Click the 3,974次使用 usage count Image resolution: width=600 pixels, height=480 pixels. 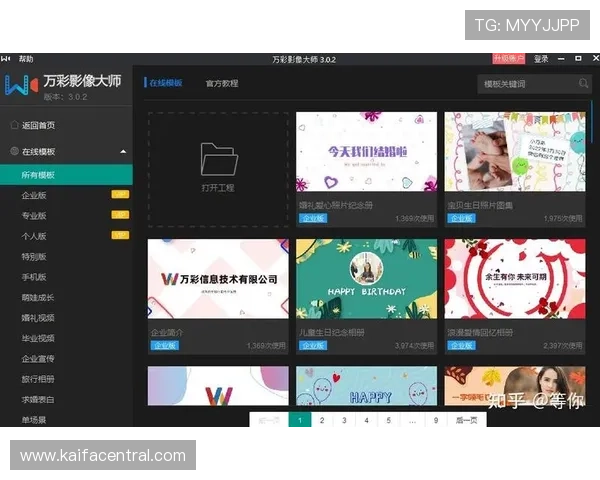pyautogui.click(x=414, y=345)
